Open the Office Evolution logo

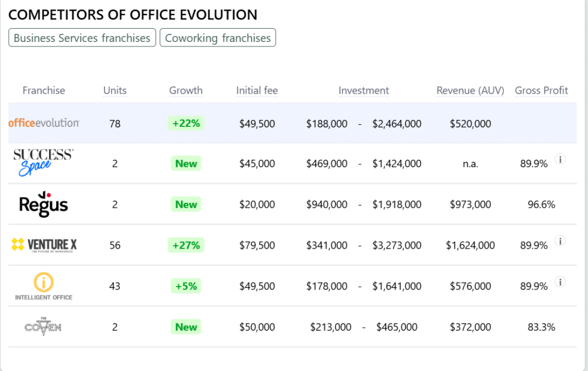pos(44,123)
